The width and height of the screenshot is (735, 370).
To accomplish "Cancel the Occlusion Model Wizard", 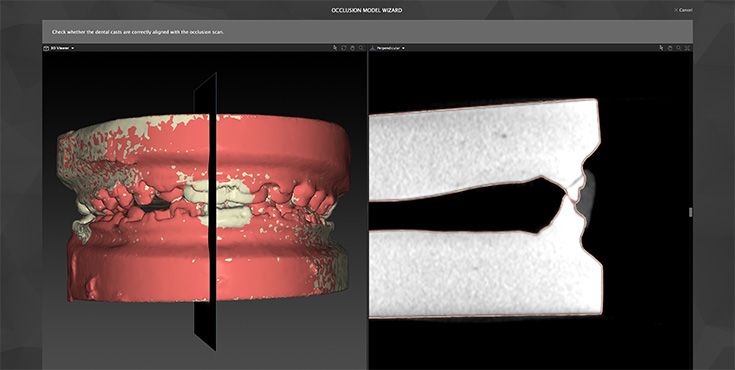I will pyautogui.click(x=685, y=10).
